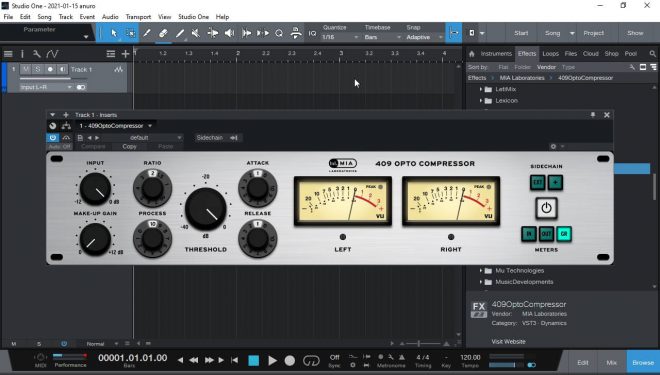The width and height of the screenshot is (660, 375).
Task: Open Track 1 Input L+R dropdown
Action: point(46,87)
